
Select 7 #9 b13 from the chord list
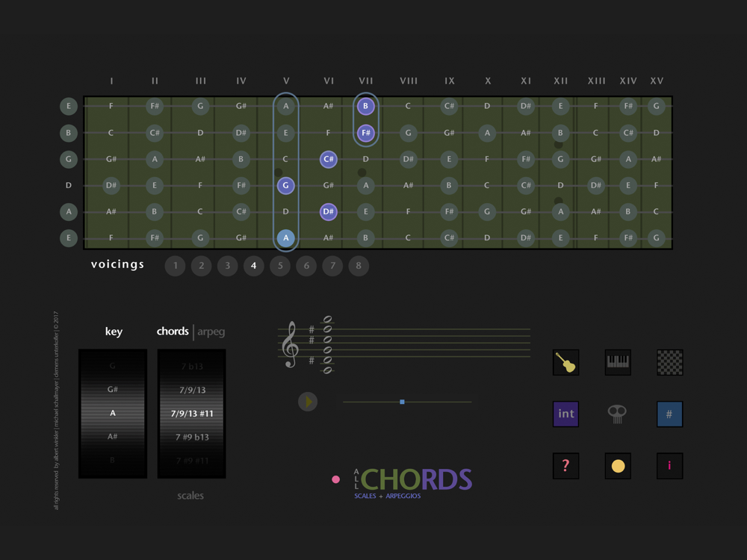click(x=191, y=437)
